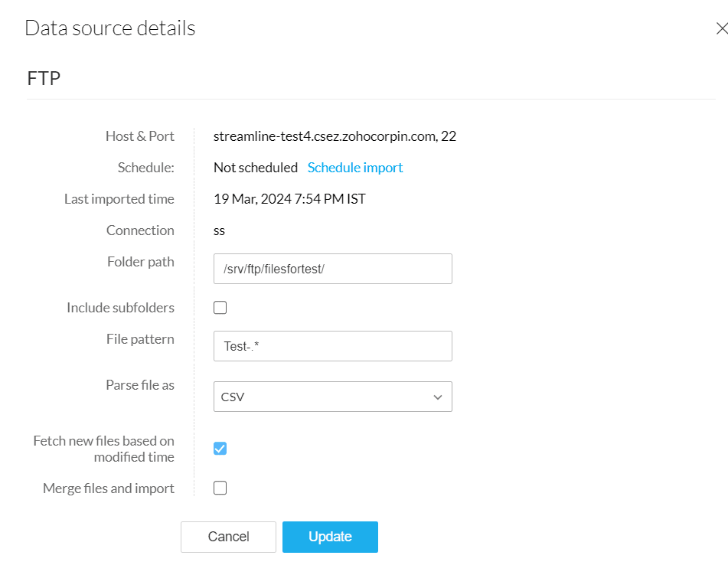Screen dimensions: 728x588
Task: Click the Not scheduled status text
Action: [256, 168]
